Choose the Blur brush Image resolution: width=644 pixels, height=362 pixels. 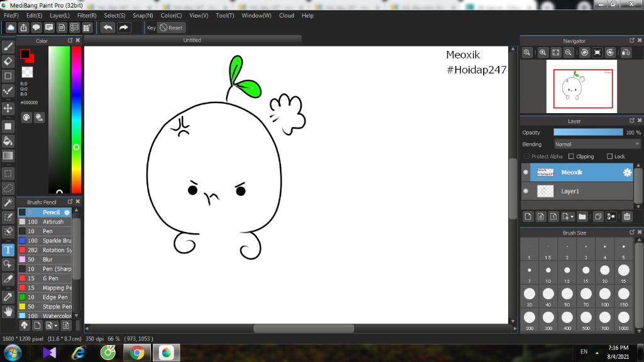[45, 260]
